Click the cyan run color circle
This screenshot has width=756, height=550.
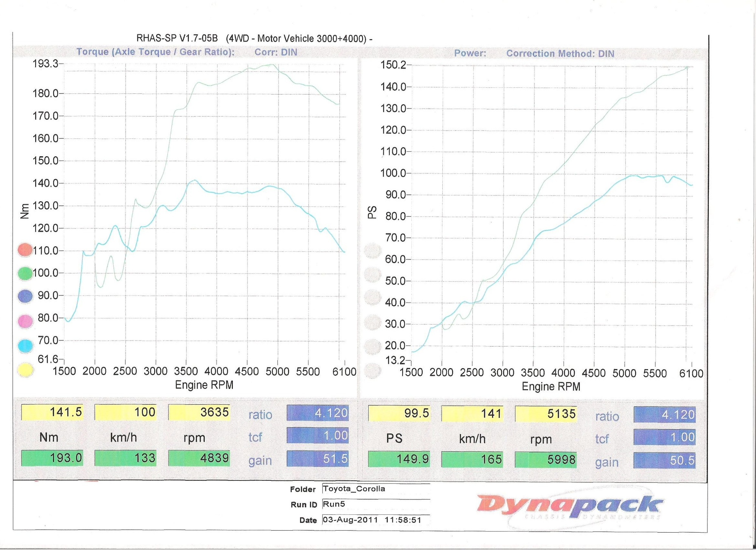pos(25,346)
